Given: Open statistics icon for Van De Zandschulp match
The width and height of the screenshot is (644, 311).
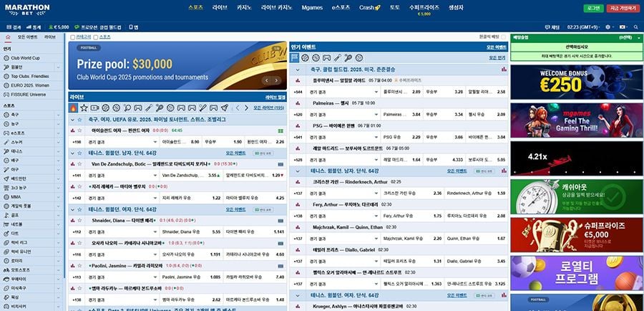Looking at the screenshot, I should 73,163.
